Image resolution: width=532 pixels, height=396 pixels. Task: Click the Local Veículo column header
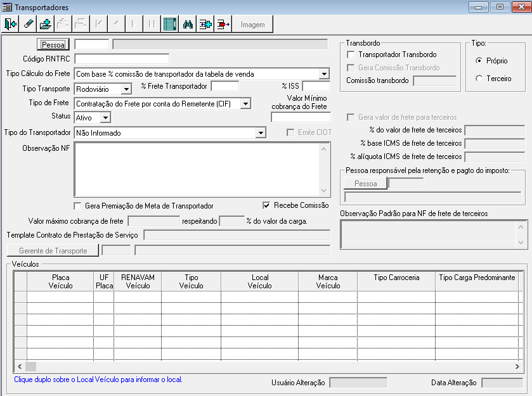tap(260, 281)
